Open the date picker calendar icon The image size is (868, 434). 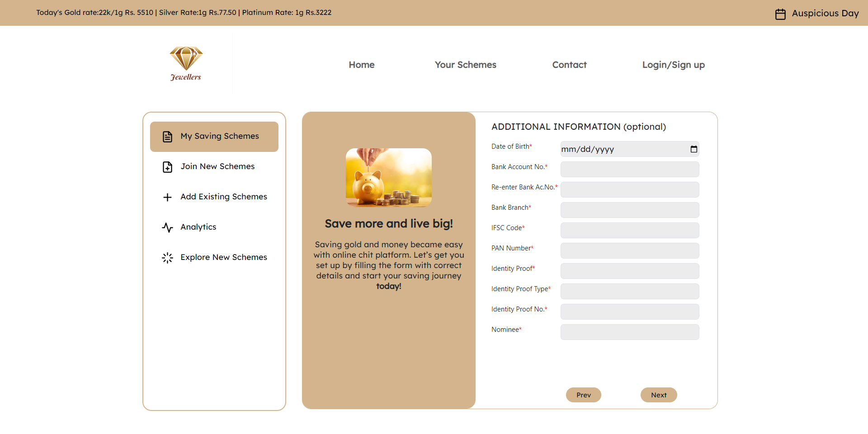pyautogui.click(x=694, y=149)
